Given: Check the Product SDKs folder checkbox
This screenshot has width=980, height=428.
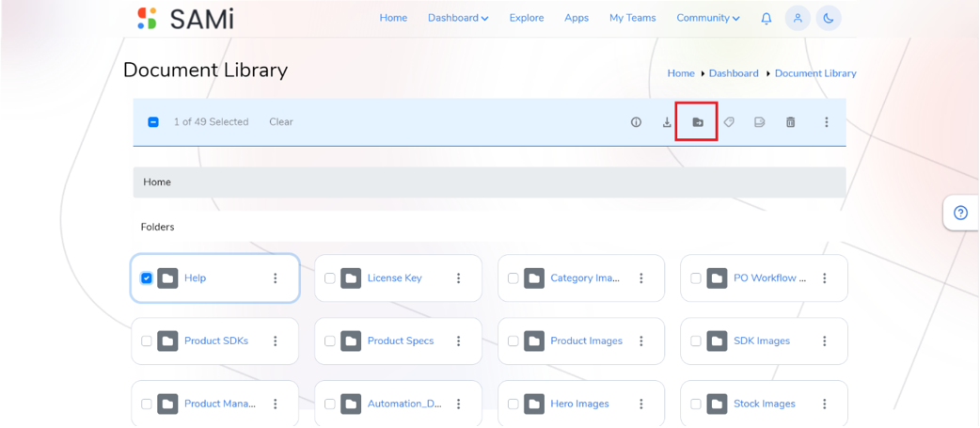Looking at the screenshot, I should (x=147, y=341).
